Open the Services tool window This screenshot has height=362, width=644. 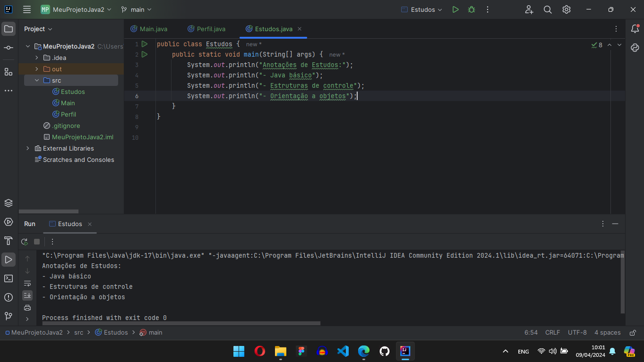pos(9,222)
